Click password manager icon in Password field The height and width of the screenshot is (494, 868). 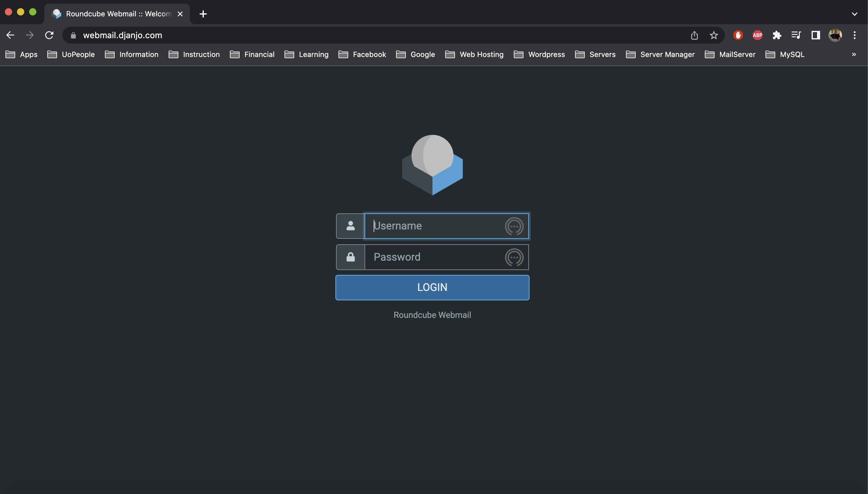pyautogui.click(x=514, y=258)
